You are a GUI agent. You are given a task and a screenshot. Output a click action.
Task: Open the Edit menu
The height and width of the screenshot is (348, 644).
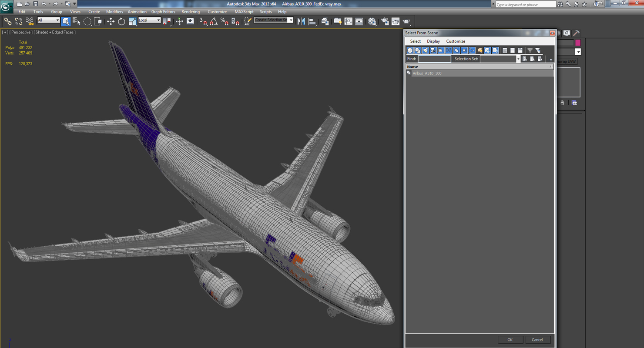(x=22, y=12)
